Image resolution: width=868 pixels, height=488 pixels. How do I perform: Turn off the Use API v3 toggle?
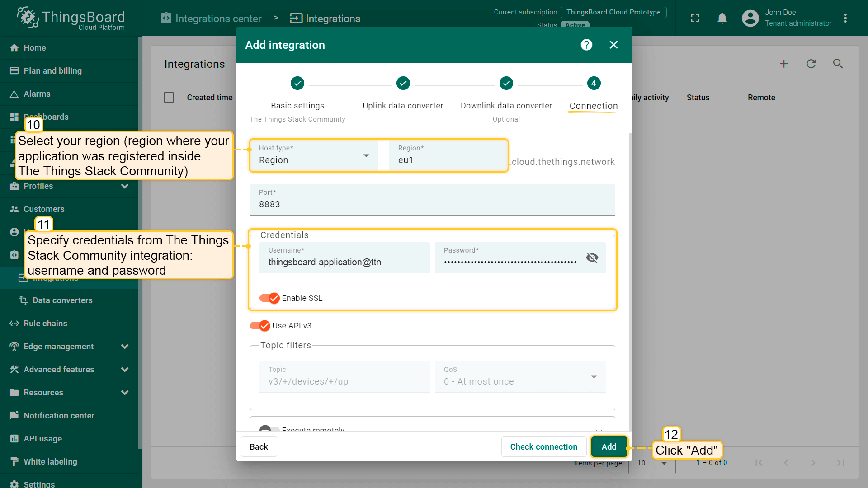(260, 326)
